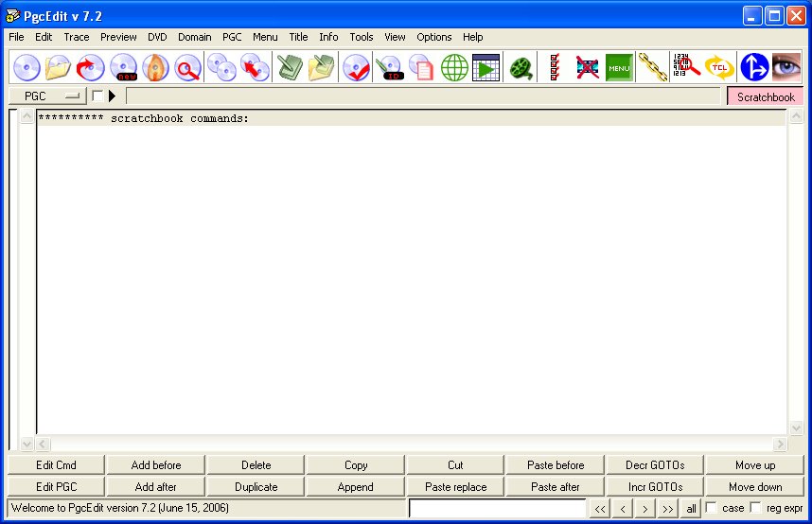Click the green globe toolbar icon

[454, 67]
